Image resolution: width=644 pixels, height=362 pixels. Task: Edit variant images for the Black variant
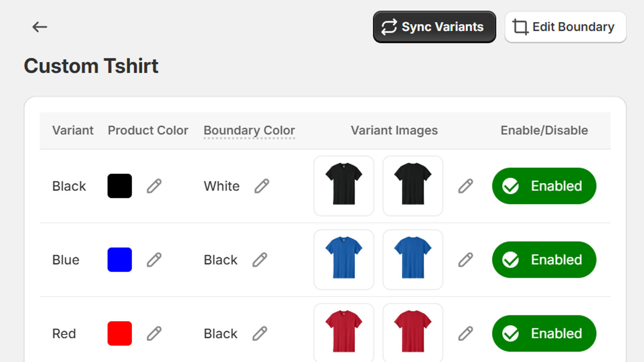point(466,186)
